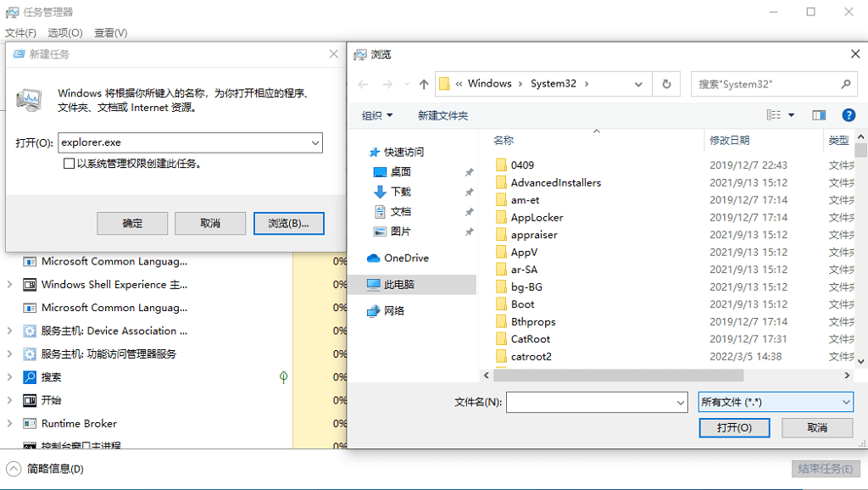
Task: Click the Open(O) button in Browse dialog
Action: tap(734, 427)
